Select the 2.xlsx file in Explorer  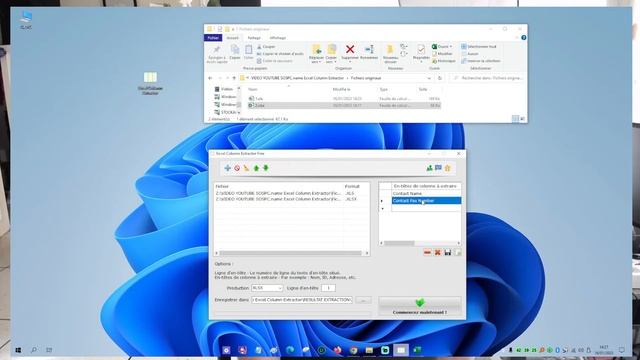344,105
